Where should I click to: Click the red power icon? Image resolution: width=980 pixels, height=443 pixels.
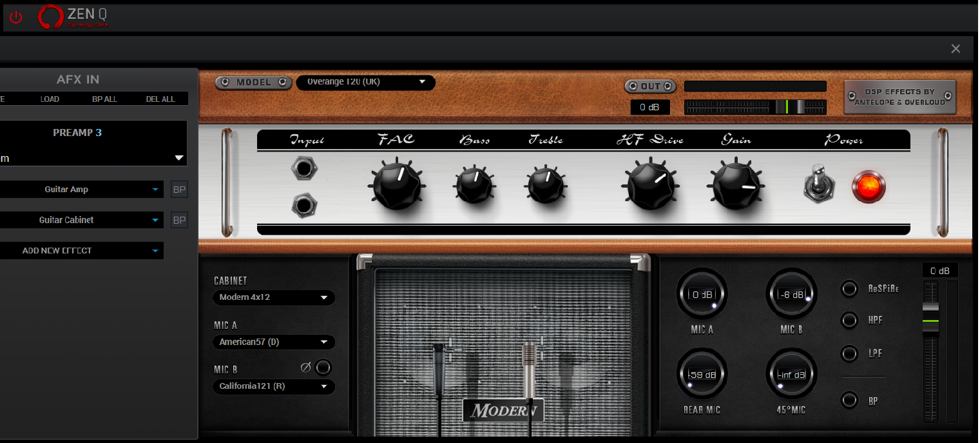click(15, 17)
